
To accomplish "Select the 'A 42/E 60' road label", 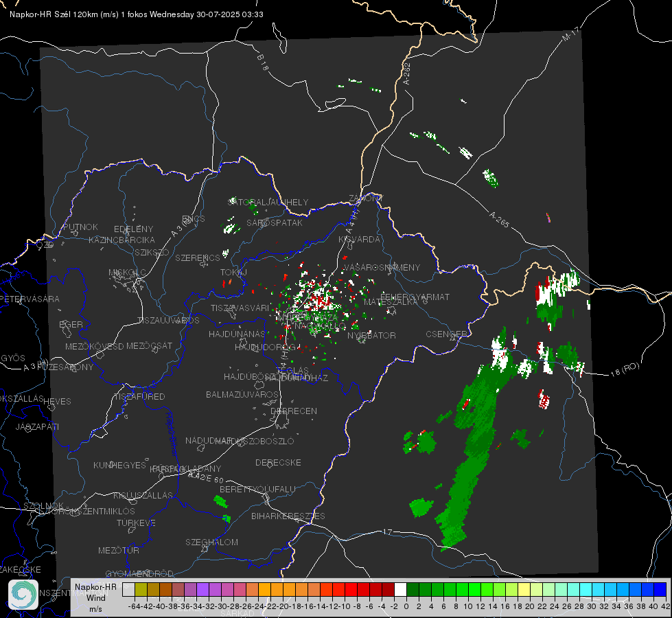I will point(206,478).
